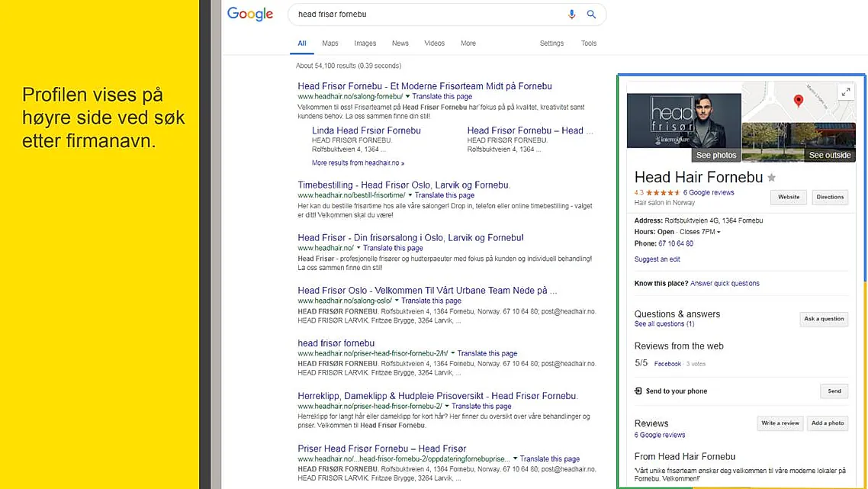The image size is (868, 489).
Task: Open Priser Head Frisør Fornebu result
Action: [382, 449]
